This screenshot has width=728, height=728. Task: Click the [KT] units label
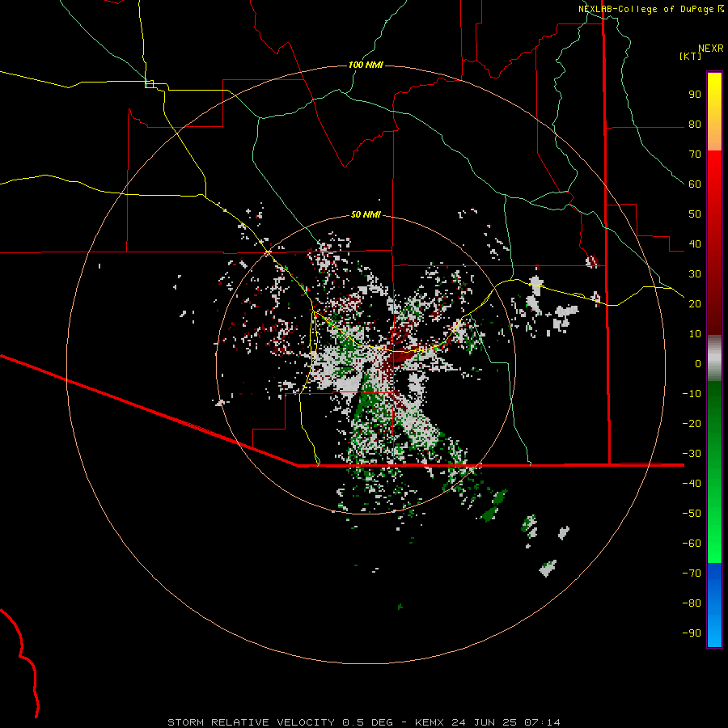pyautogui.click(x=690, y=56)
